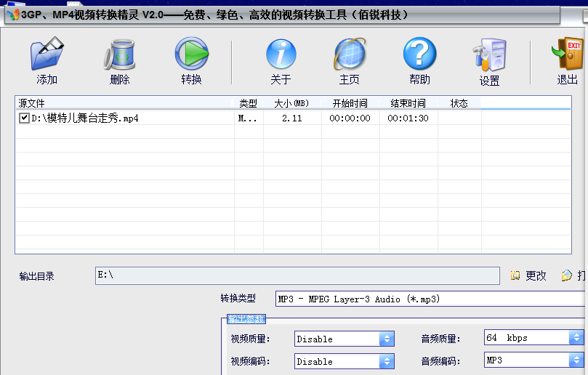Click the 输出参数 group label
This screenshot has width=588, height=375.
(x=246, y=319)
